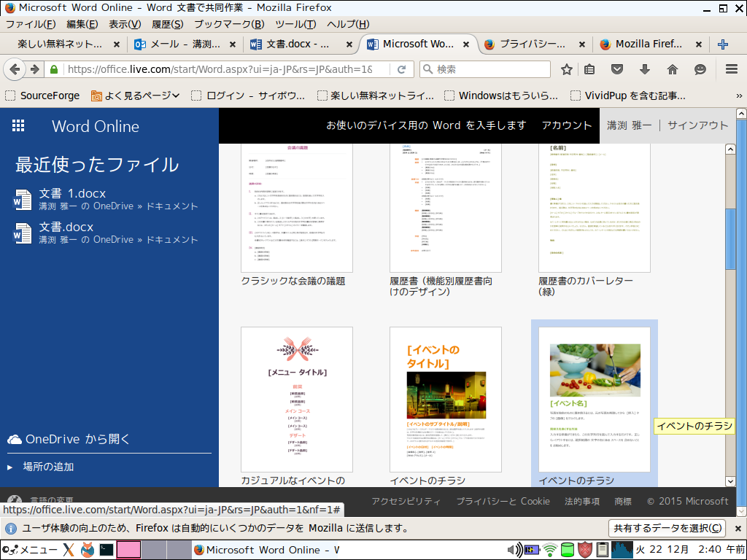Select the 履歴書のカバーレター (緑) template

[594, 208]
